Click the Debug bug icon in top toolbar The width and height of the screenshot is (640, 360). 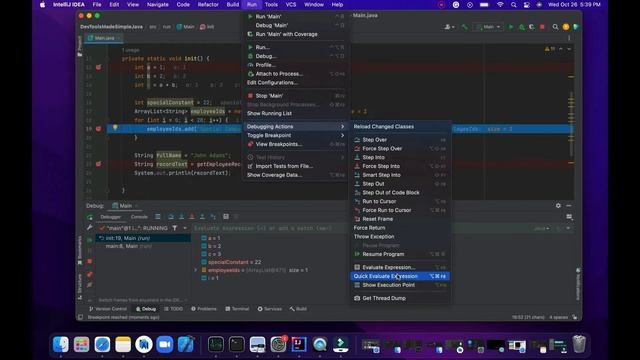[521, 27]
